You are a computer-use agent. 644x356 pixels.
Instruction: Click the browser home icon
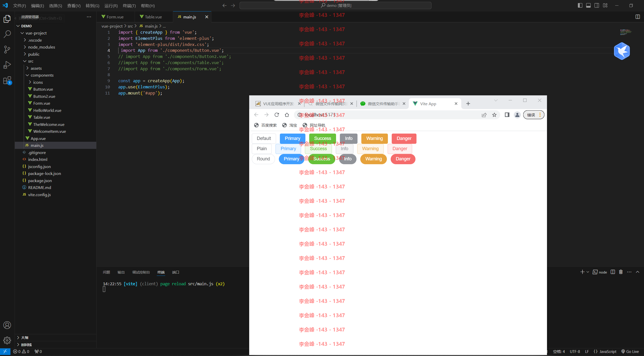click(287, 115)
